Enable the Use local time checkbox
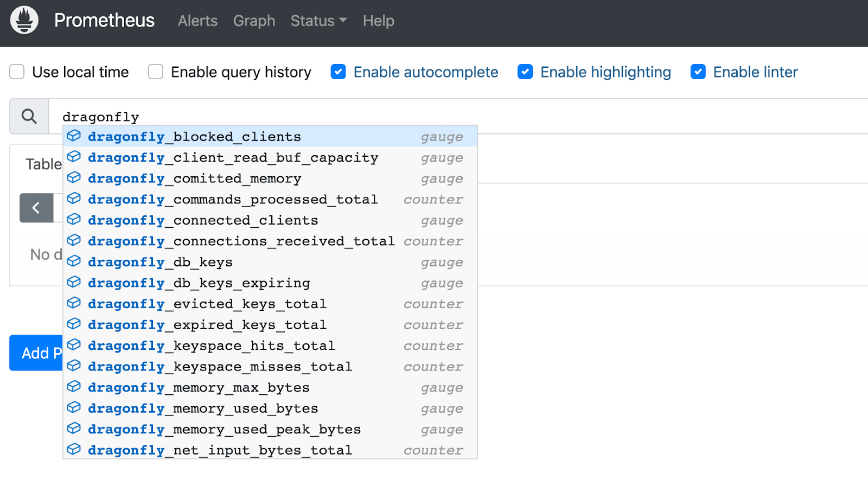868x486 pixels. pyautogui.click(x=17, y=72)
